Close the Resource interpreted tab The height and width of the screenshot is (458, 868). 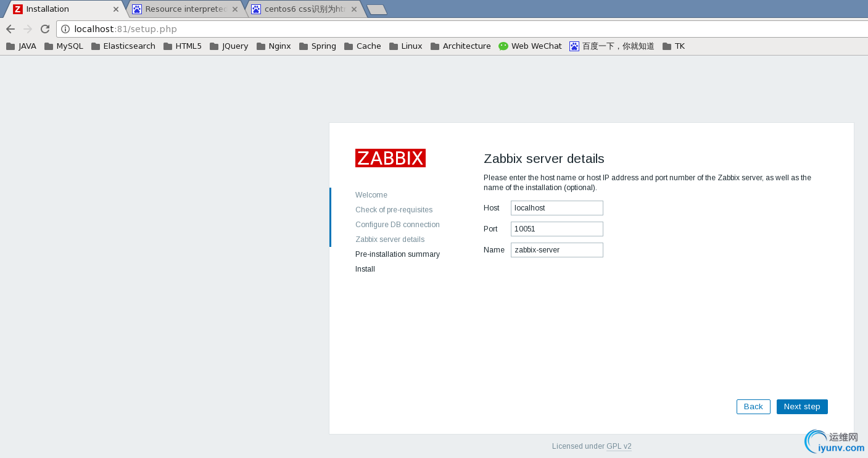click(235, 9)
